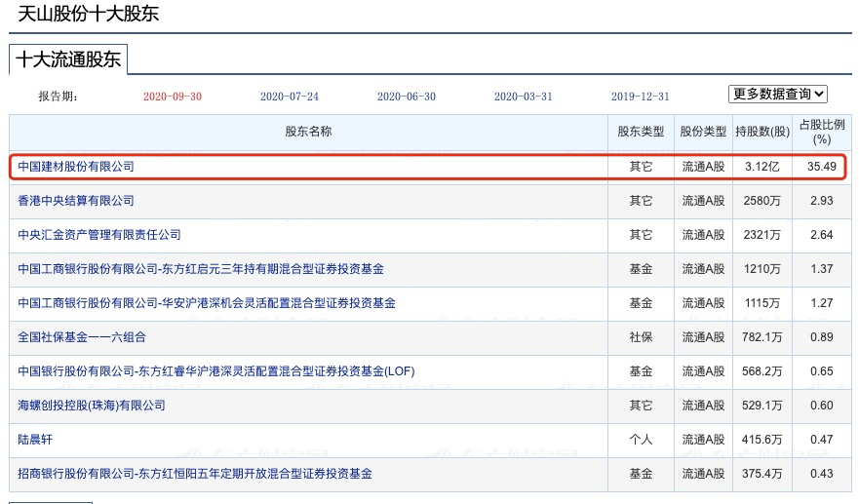Switch to the 十大流通股东 tab
This screenshot has height=504, width=859.
tap(68, 59)
